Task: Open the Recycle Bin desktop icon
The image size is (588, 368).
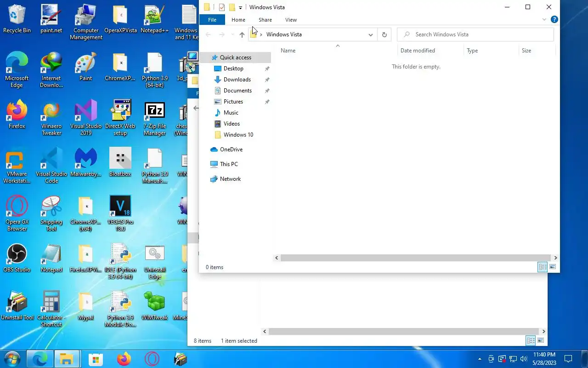Action: [x=17, y=19]
